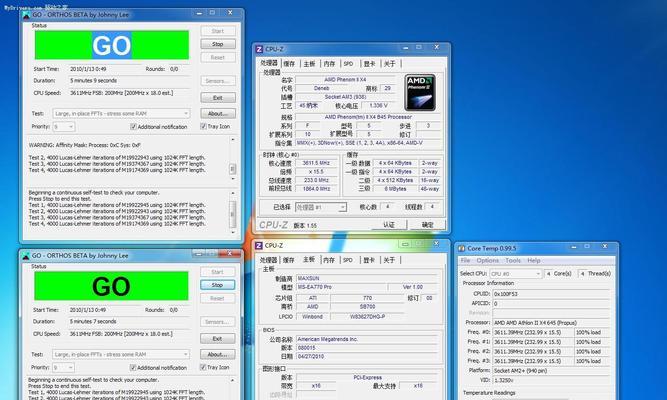
Task: Open the Options menu in Core Temp
Action: [x=487, y=260]
